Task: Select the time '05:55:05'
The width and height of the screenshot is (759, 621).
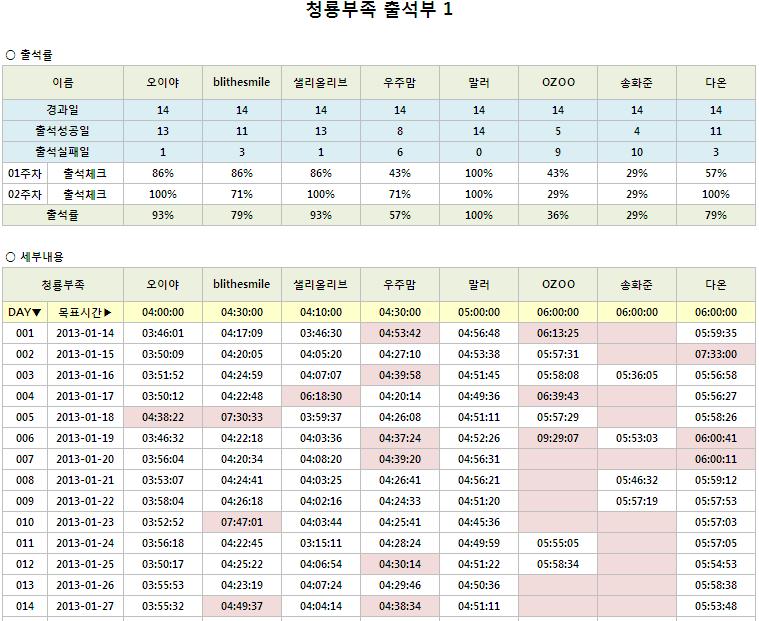Action: coord(558,543)
